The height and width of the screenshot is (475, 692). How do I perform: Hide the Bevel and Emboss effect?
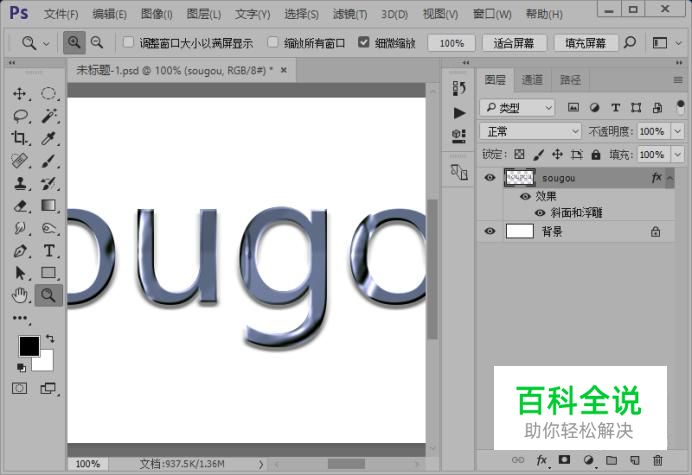[x=540, y=213]
